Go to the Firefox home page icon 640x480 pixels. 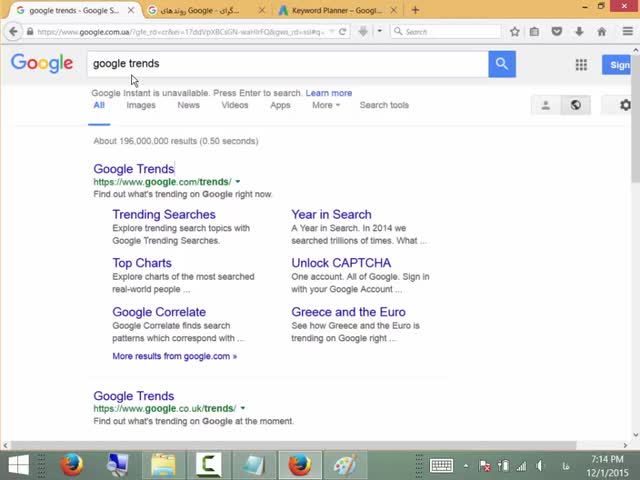click(x=602, y=31)
